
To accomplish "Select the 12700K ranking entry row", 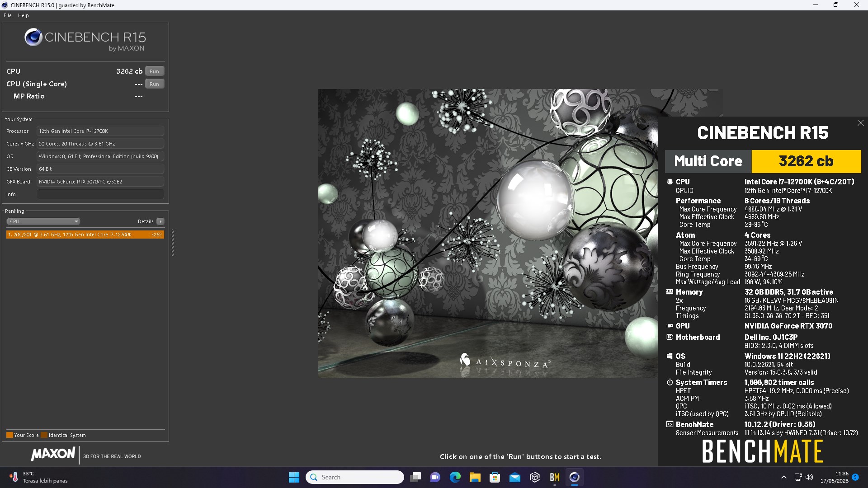I will tap(85, 235).
